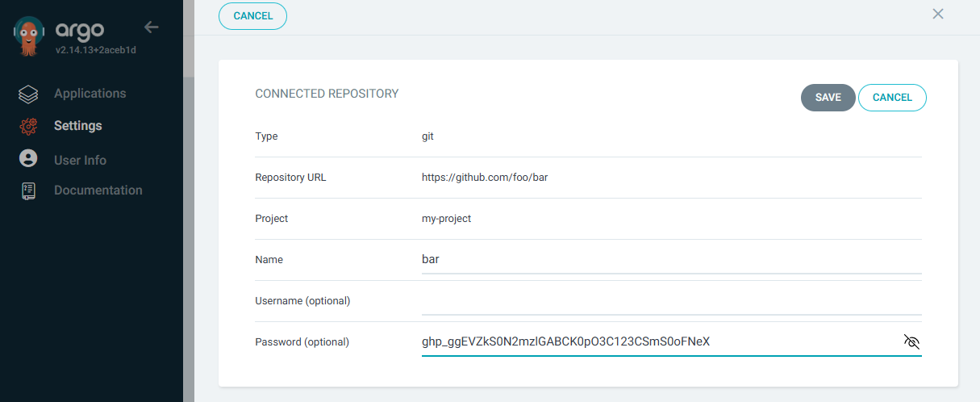
Task: Open the User Info person icon
Action: coord(28,158)
